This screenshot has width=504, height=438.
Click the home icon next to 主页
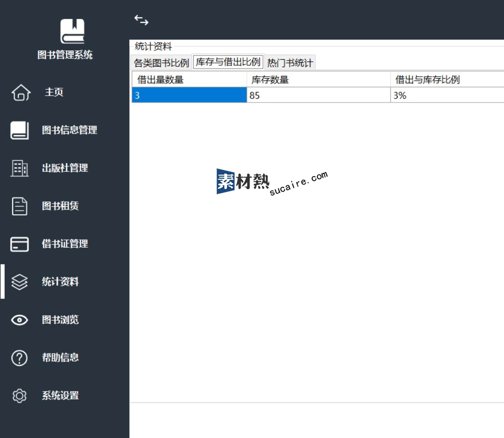pos(21,92)
